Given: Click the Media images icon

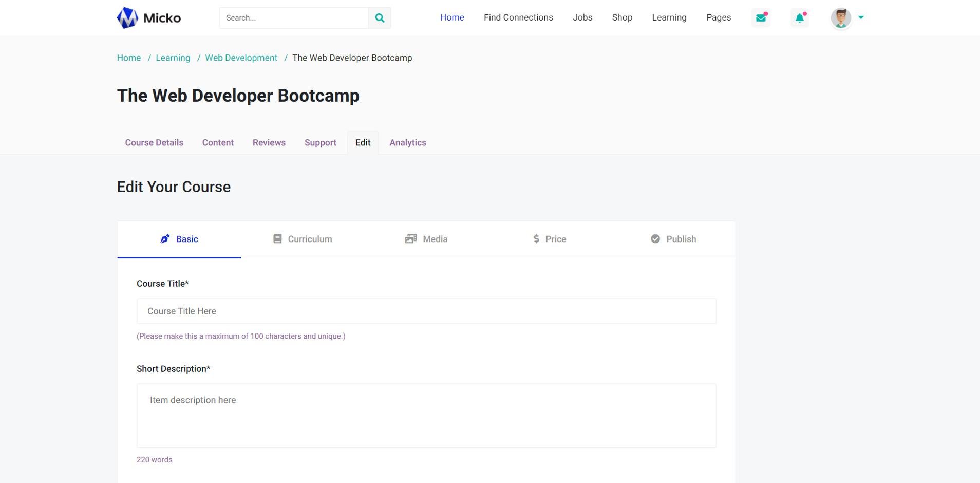Looking at the screenshot, I should click(410, 239).
